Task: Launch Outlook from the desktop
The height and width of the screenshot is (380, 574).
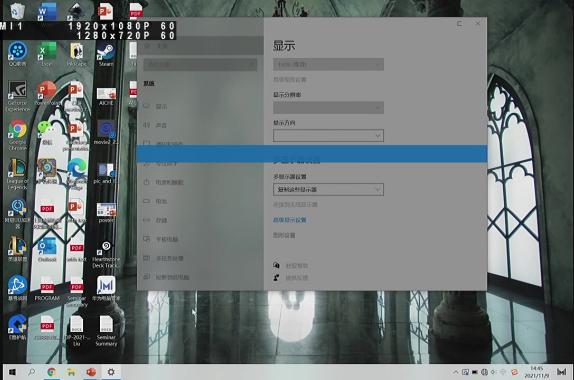Action: (x=47, y=250)
